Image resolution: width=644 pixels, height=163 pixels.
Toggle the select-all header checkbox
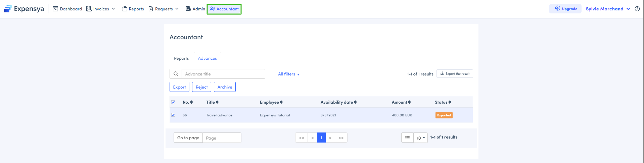[x=173, y=102]
